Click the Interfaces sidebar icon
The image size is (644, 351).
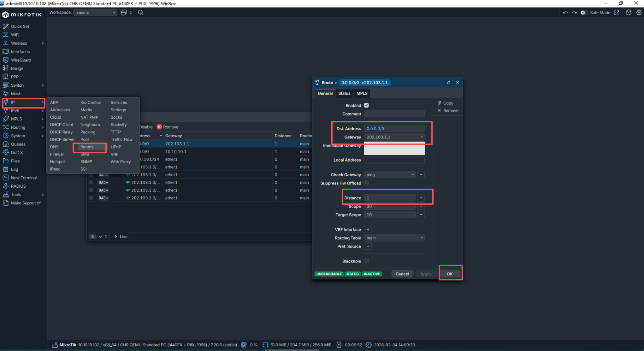pyautogui.click(x=6, y=52)
